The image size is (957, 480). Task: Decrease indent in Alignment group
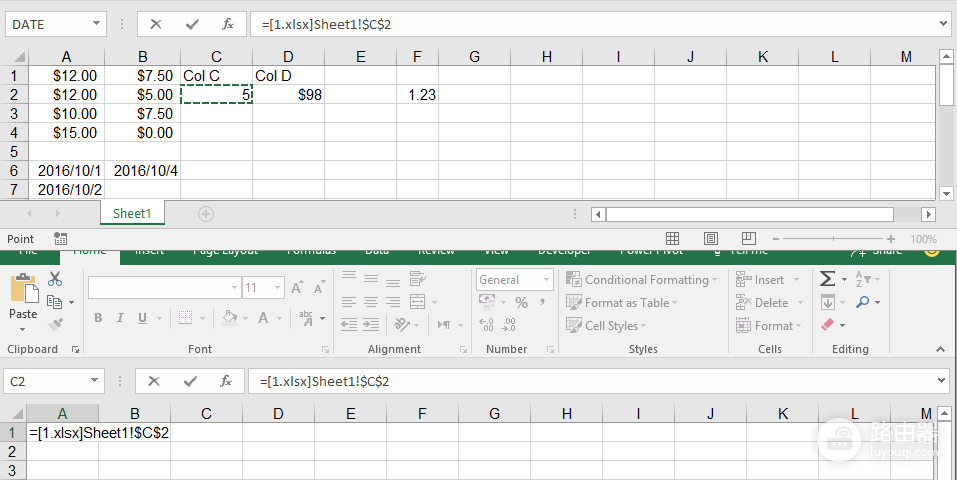349,324
